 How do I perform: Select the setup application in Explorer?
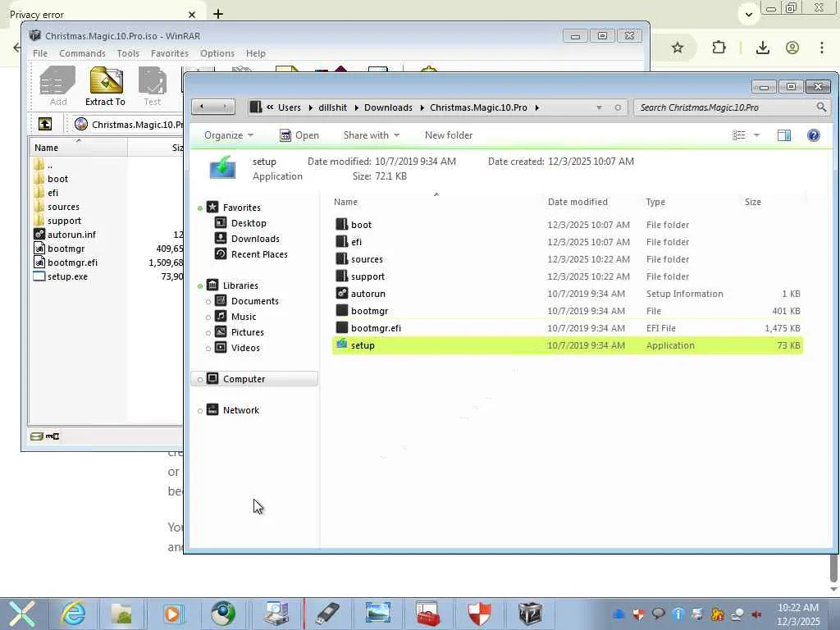point(568,345)
